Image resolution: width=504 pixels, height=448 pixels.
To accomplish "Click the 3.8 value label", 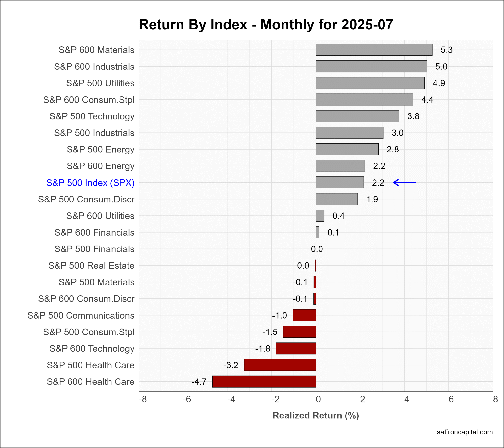I will click(413, 116).
